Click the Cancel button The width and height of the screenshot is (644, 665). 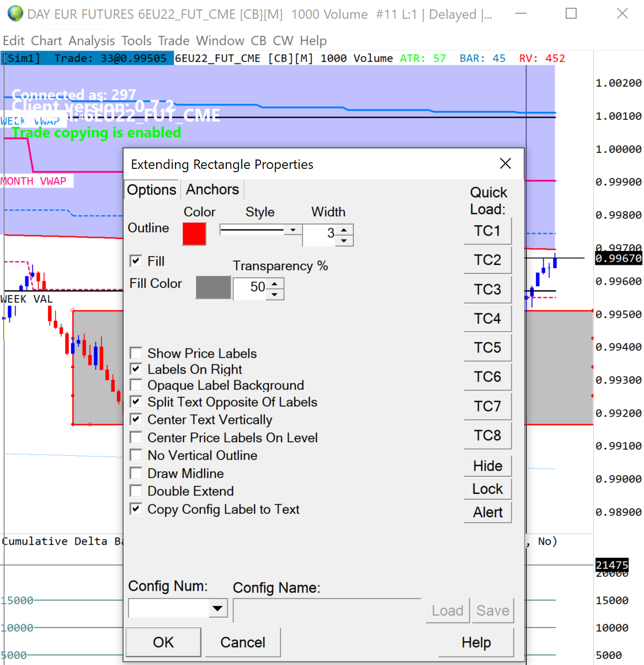coord(243,642)
